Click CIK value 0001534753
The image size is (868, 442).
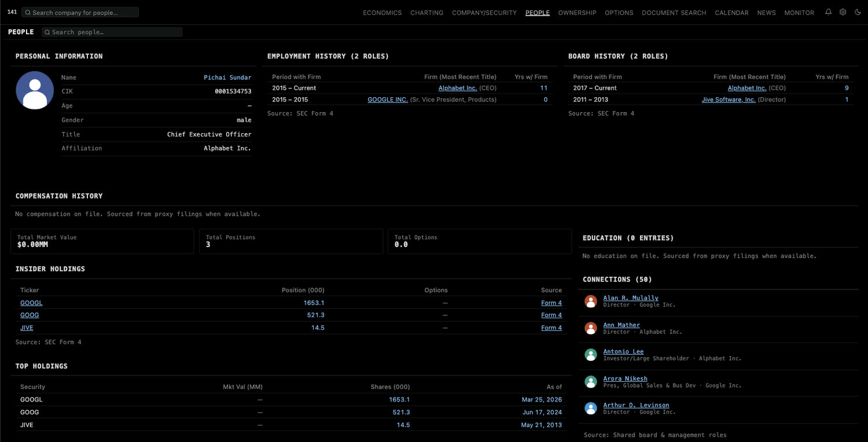coord(233,91)
